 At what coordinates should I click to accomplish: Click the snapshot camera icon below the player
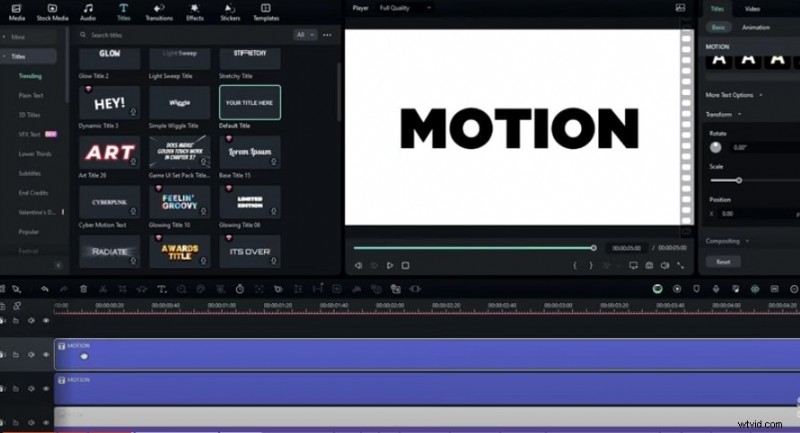(649, 265)
